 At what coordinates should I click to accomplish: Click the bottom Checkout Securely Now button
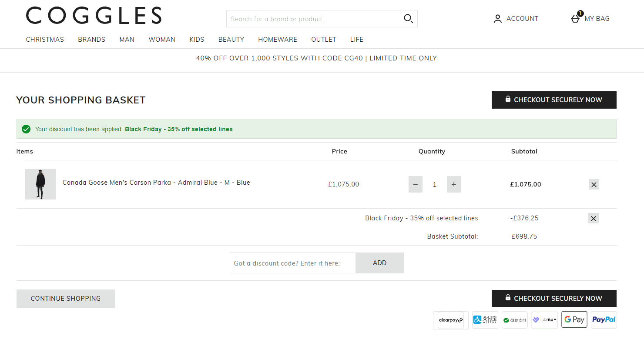click(x=554, y=299)
